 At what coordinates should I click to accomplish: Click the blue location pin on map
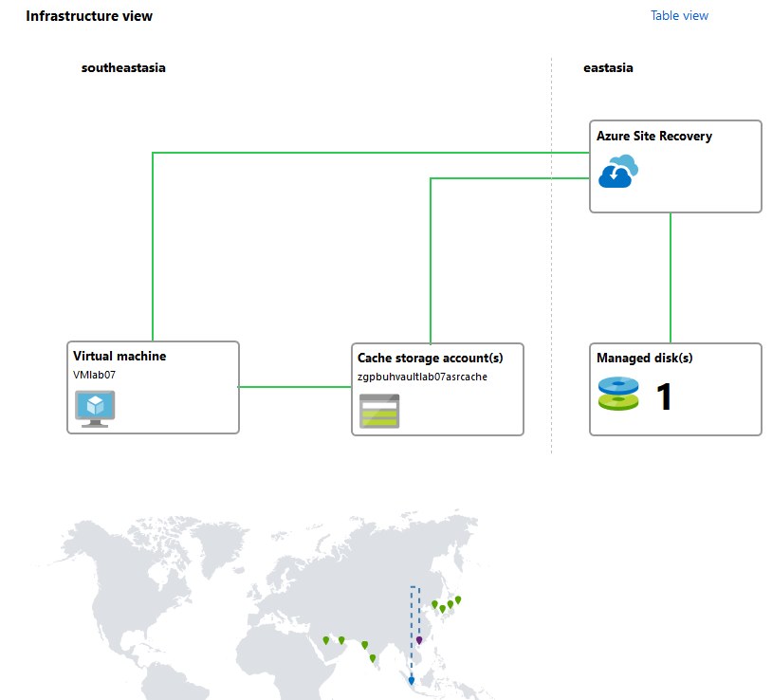coord(411,680)
